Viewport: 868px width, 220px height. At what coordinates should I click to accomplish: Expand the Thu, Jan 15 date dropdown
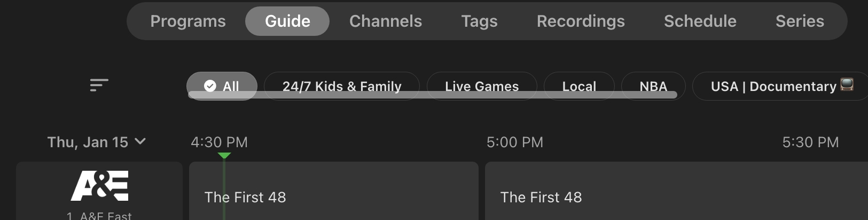96,142
